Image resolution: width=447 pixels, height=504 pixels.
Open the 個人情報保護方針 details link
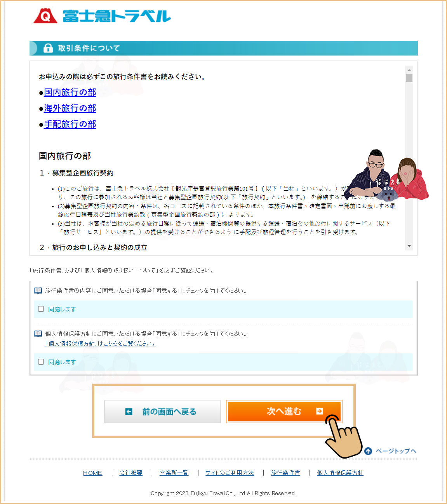(100, 343)
